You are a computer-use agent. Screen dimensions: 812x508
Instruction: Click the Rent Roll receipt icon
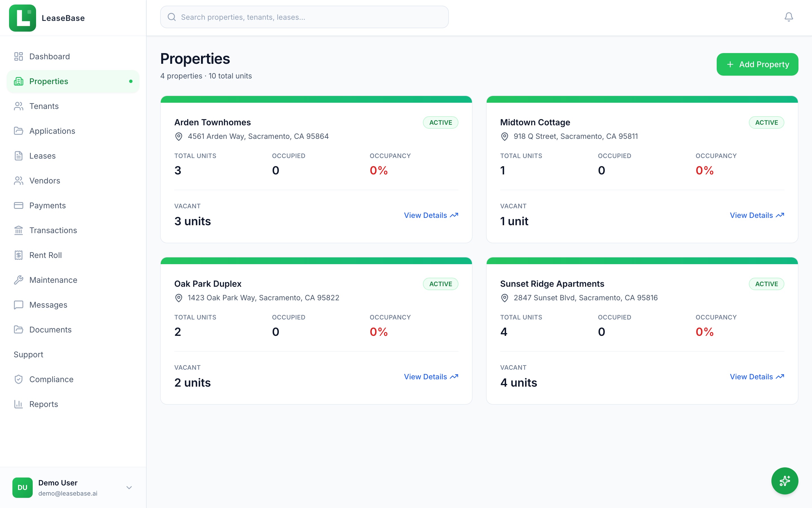click(18, 255)
